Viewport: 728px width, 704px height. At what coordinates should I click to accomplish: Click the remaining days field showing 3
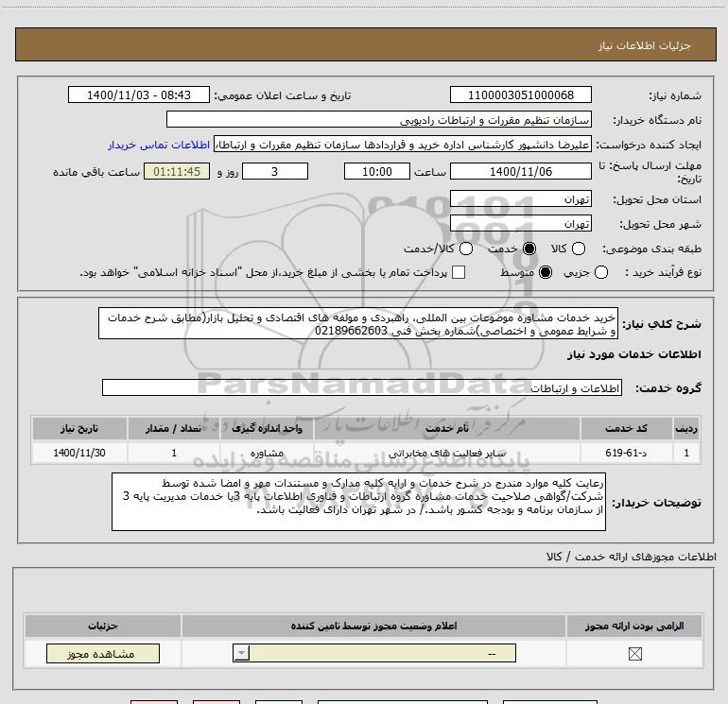(275, 171)
